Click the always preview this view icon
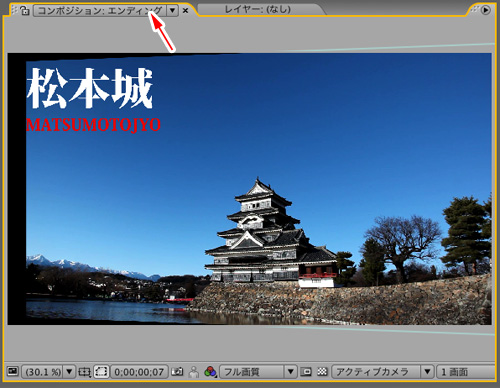The height and width of the screenshot is (388, 500). coord(12,371)
